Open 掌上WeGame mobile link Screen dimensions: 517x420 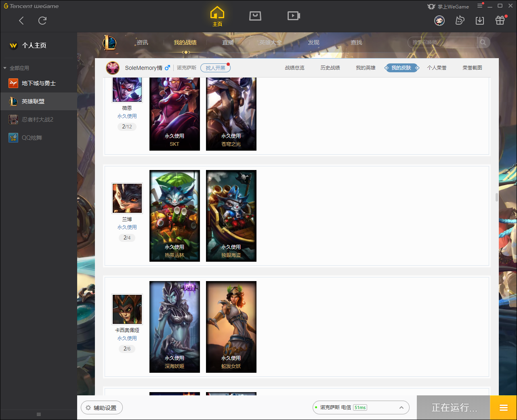tap(448, 6)
